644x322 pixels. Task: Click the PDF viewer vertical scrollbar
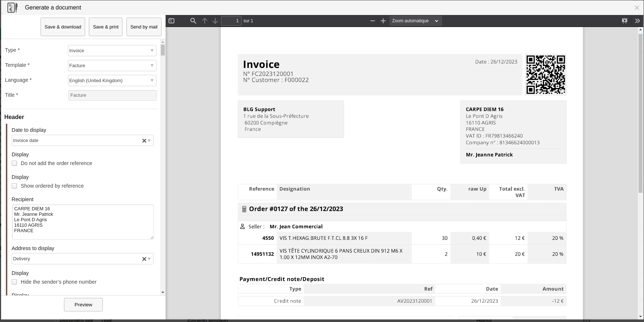click(x=641, y=113)
